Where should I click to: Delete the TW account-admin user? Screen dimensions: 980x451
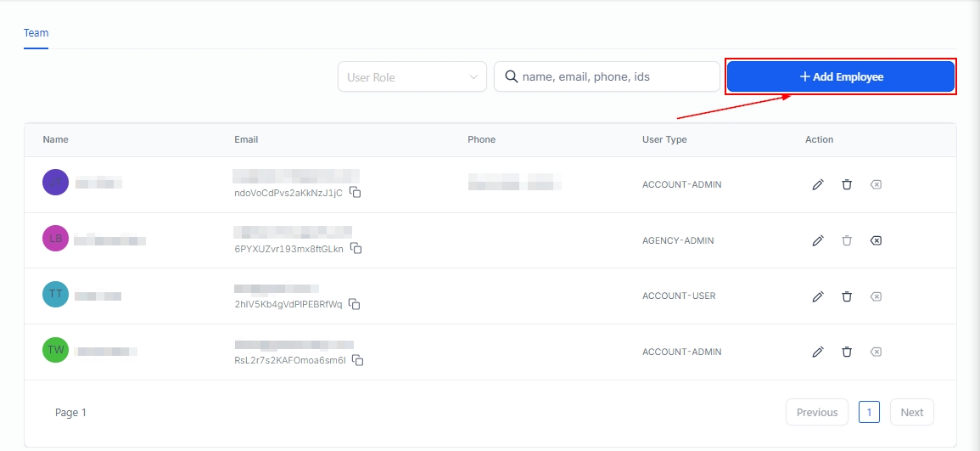point(847,352)
